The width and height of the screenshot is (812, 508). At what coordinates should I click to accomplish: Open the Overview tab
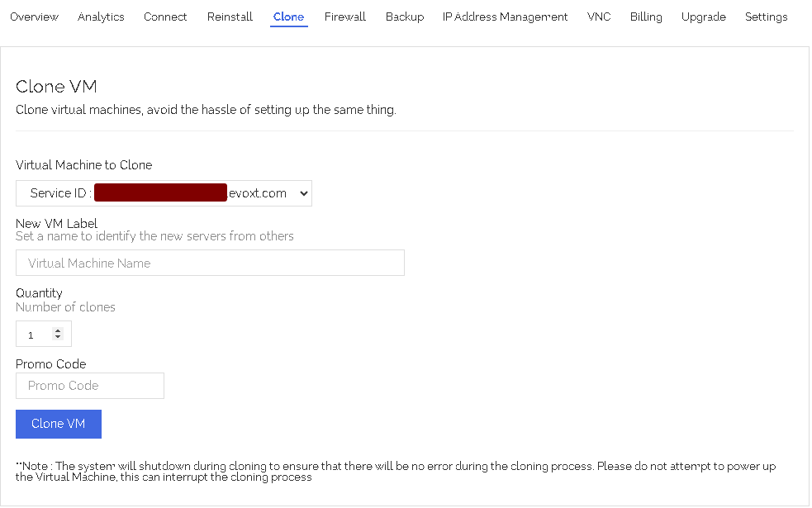coord(34,17)
